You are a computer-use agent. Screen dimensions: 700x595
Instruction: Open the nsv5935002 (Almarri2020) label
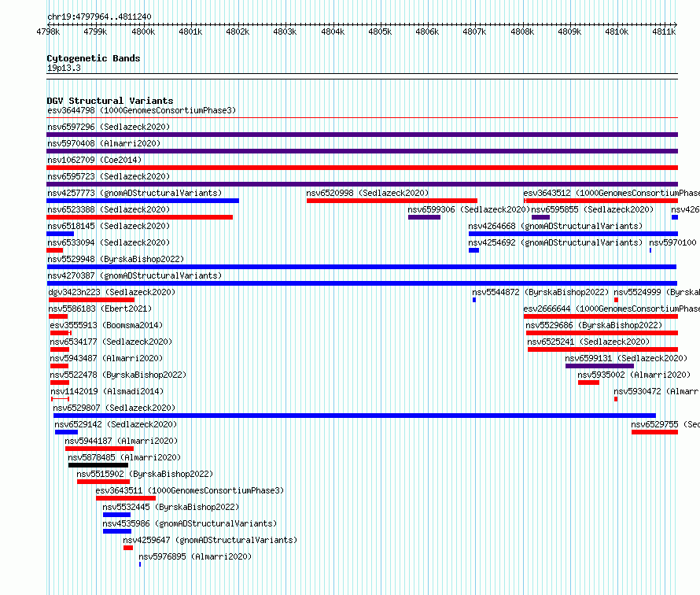click(635, 375)
